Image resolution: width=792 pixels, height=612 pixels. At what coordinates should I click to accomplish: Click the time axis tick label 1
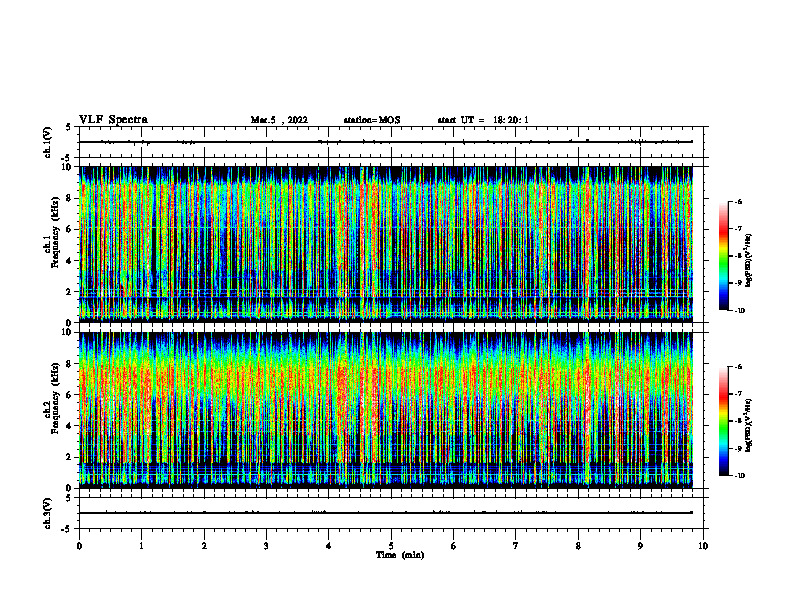coord(141,546)
